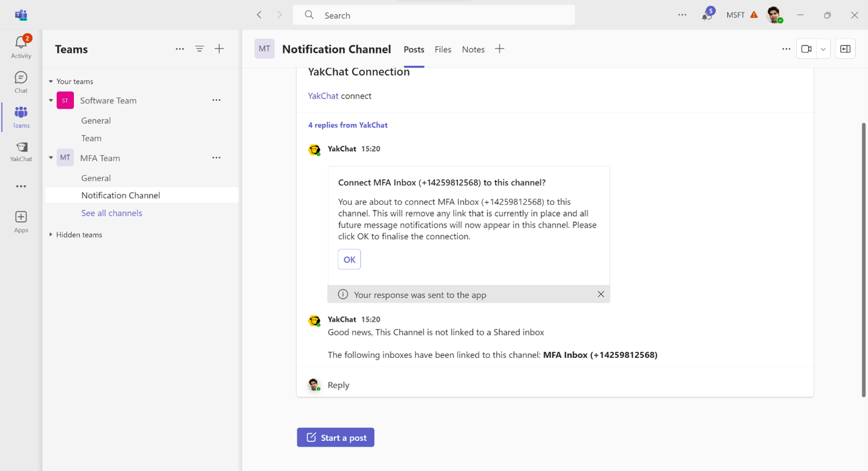Open the filter teams icon
The width and height of the screenshot is (868, 471).
click(199, 49)
